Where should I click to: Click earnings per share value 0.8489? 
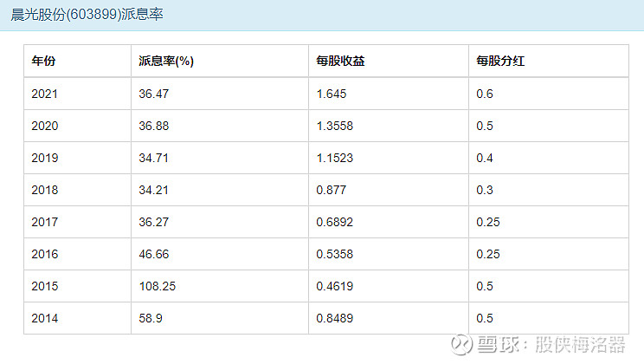[x=335, y=318]
